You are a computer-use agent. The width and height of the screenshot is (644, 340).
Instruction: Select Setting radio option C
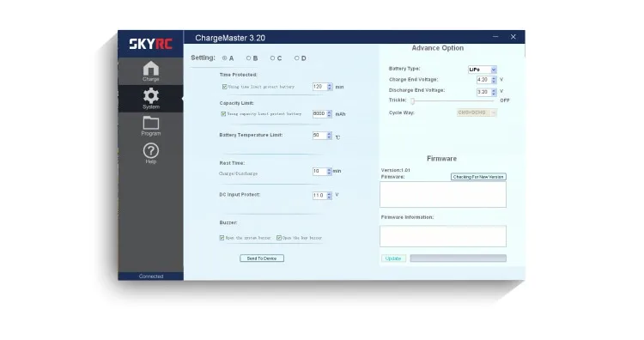[272, 58]
